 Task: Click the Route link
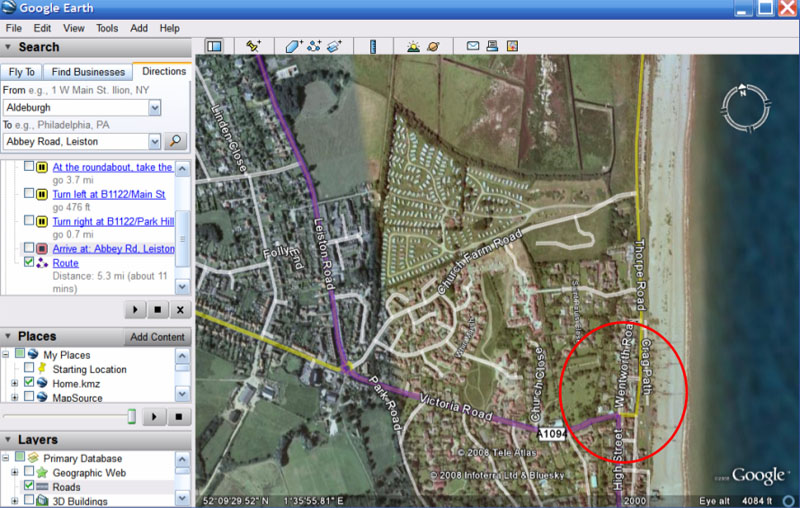click(x=65, y=263)
